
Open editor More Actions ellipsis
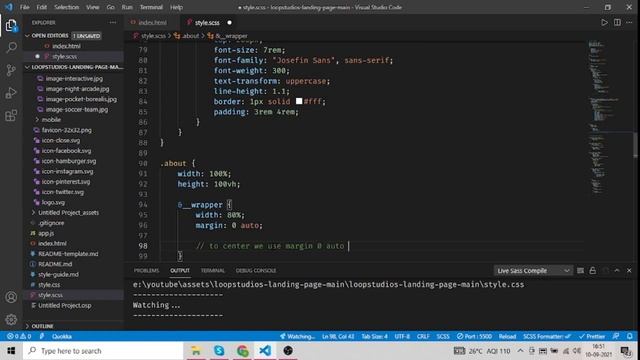[x=629, y=22]
